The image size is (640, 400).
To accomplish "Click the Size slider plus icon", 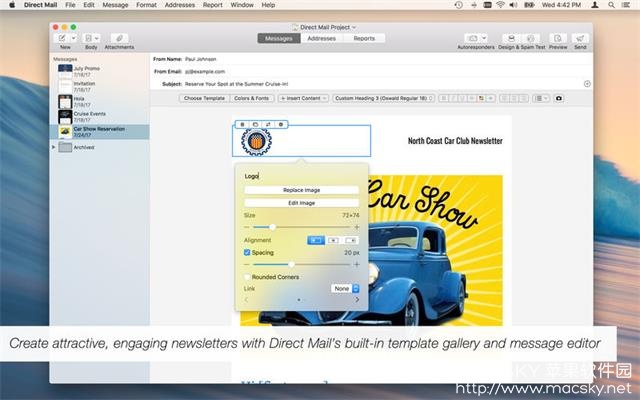I will coord(357,227).
